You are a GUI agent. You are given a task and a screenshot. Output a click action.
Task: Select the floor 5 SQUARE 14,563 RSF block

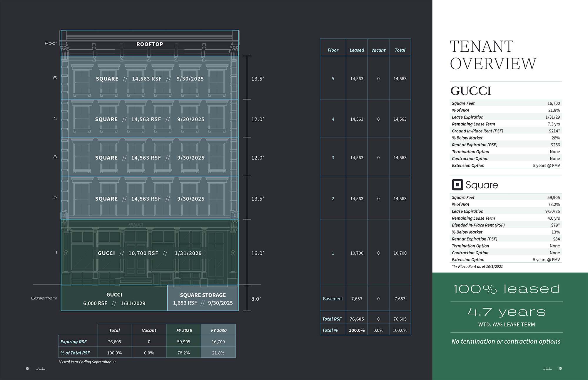(x=150, y=79)
